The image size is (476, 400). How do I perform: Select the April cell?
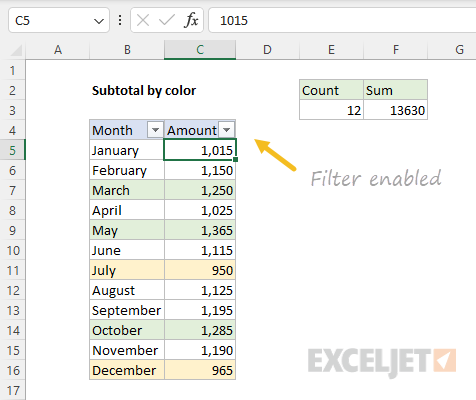click(127, 210)
